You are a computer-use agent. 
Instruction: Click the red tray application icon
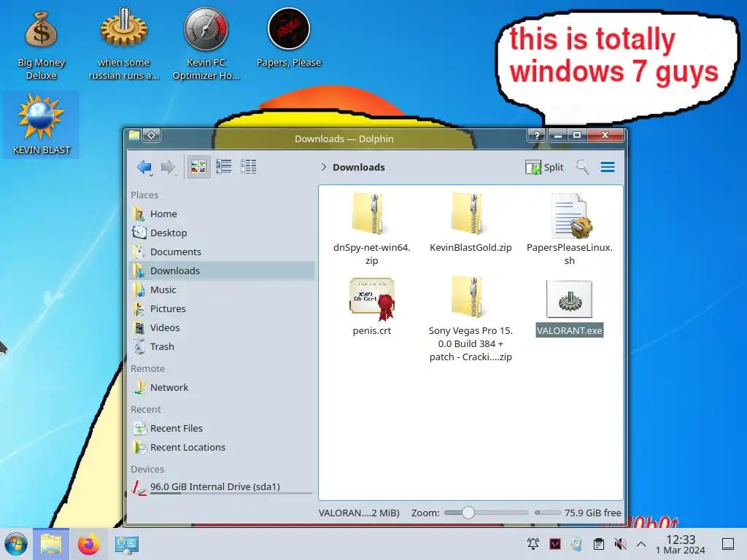pos(555,544)
